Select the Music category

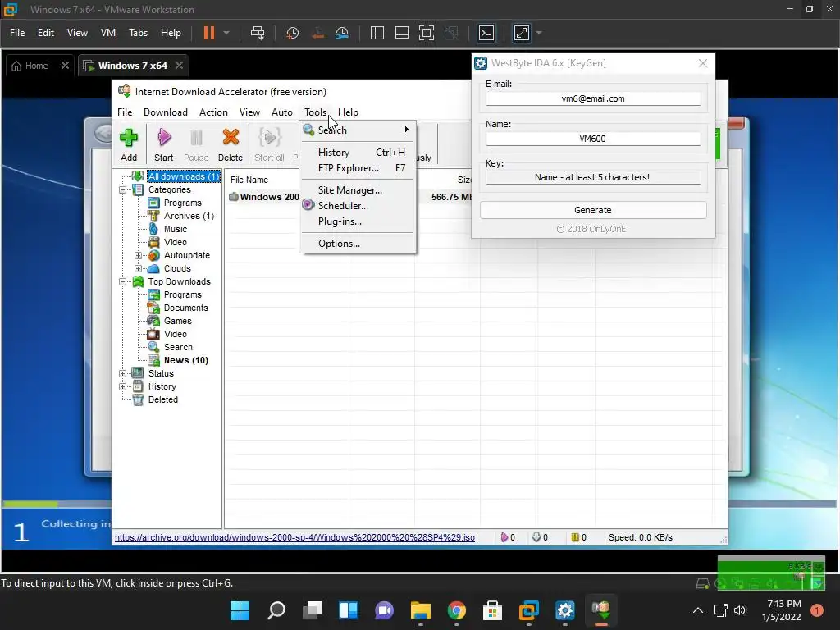(176, 229)
